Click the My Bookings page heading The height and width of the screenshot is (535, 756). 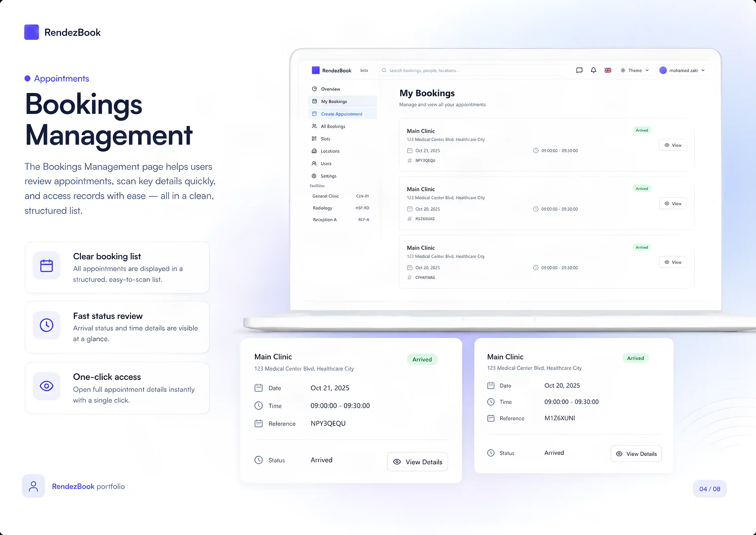tap(427, 93)
